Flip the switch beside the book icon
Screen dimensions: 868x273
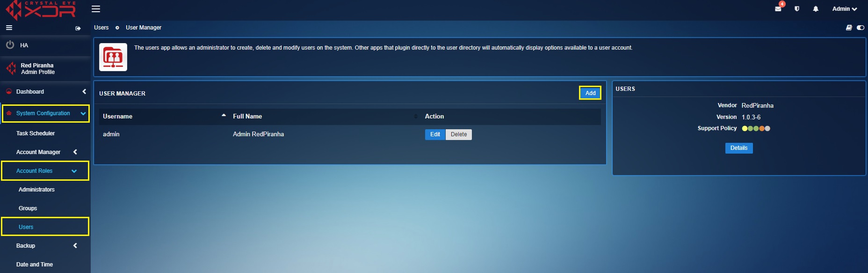click(861, 28)
